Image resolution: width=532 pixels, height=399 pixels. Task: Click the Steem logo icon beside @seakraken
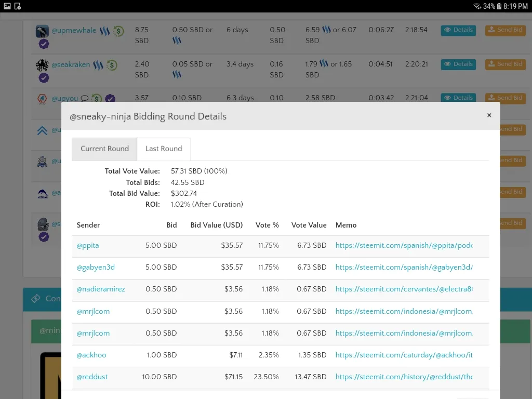(x=98, y=65)
